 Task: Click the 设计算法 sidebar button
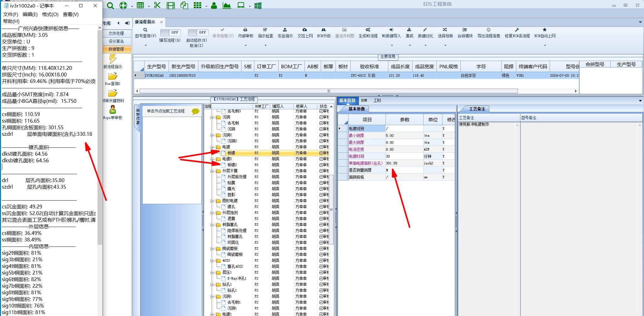pyautogui.click(x=116, y=41)
